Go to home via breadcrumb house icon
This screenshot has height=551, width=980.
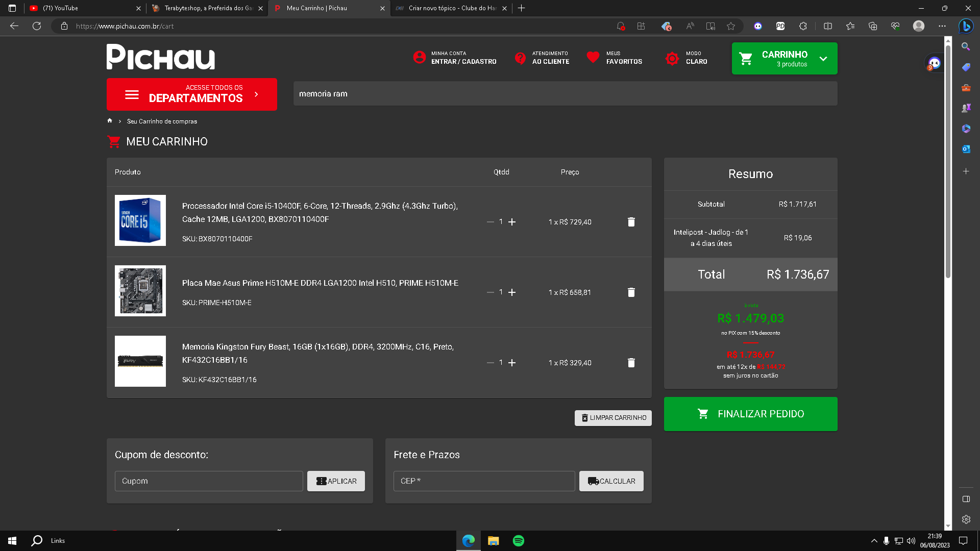click(x=110, y=121)
